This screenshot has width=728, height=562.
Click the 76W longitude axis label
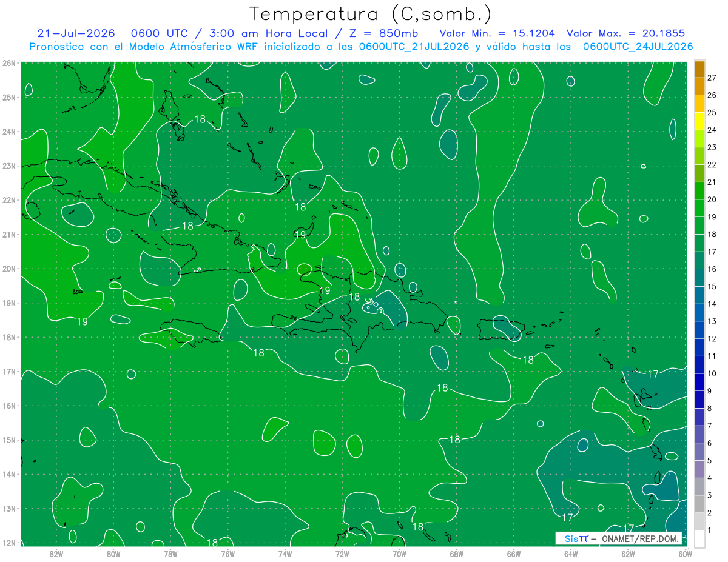(227, 554)
